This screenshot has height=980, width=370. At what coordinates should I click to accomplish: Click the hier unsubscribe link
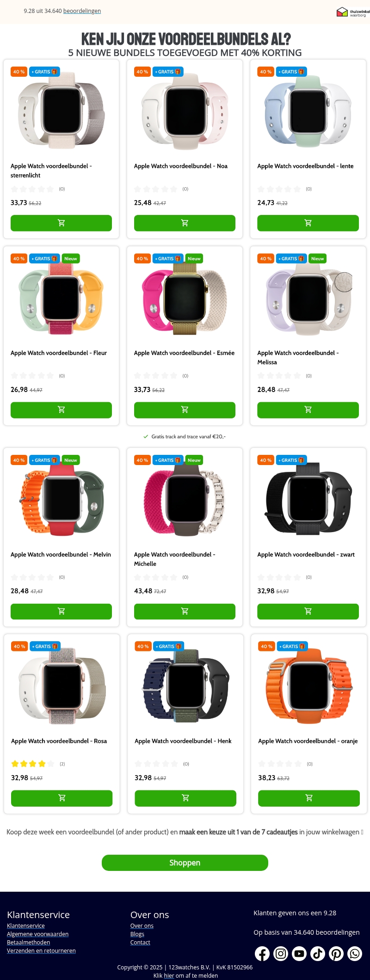169,975
